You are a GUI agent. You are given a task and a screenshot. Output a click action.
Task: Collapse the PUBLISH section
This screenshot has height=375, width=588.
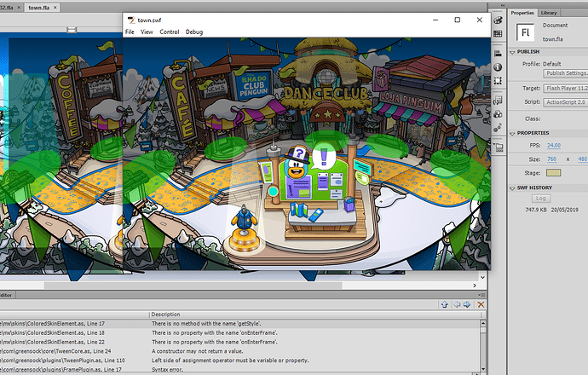point(513,51)
